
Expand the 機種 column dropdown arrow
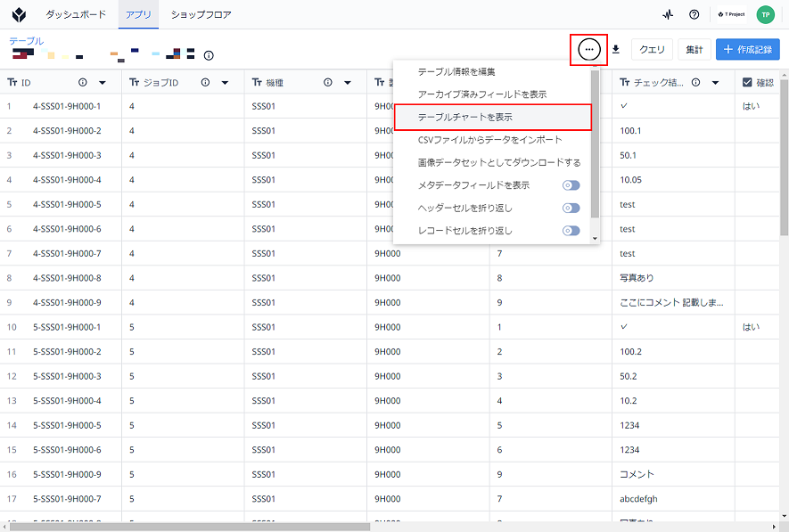(347, 83)
